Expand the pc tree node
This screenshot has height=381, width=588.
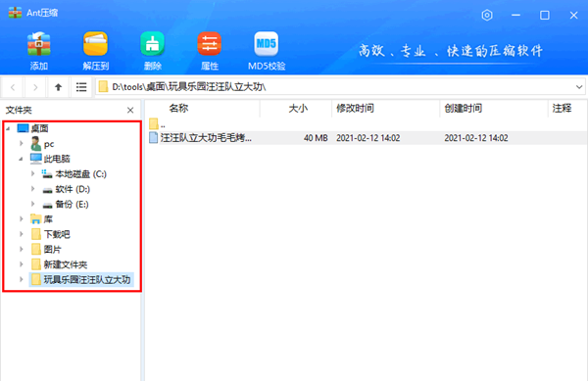click(22, 144)
